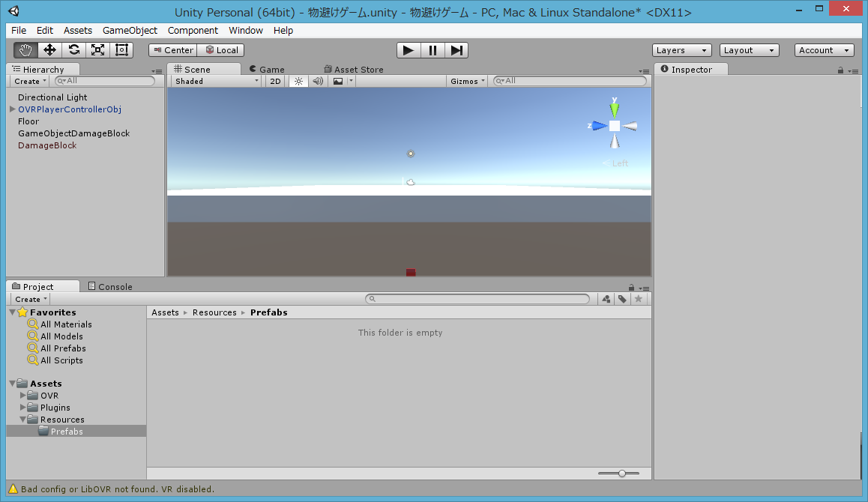
Task: Click Save Search star icon
Action: [x=639, y=299]
